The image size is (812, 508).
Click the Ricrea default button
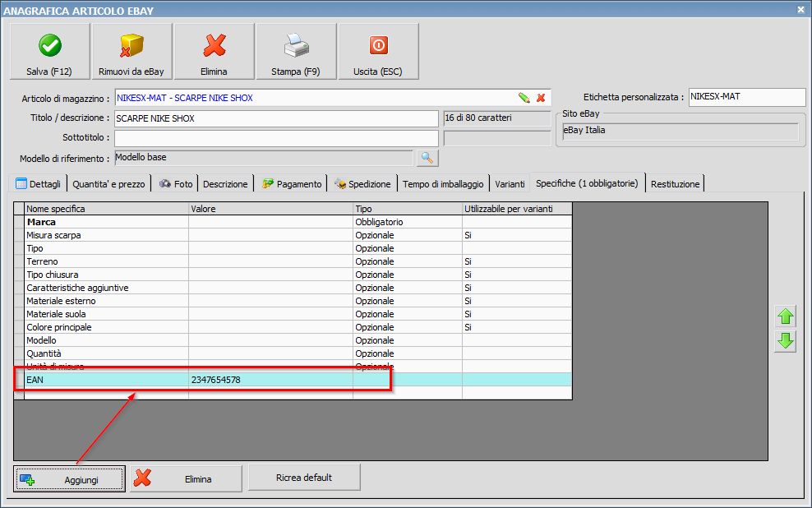[x=304, y=478]
